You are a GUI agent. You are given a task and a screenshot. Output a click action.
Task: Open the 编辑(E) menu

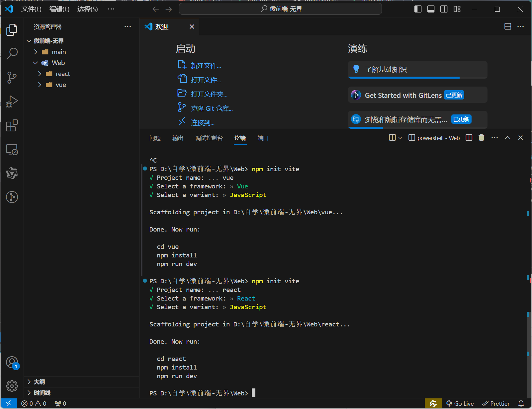point(59,9)
